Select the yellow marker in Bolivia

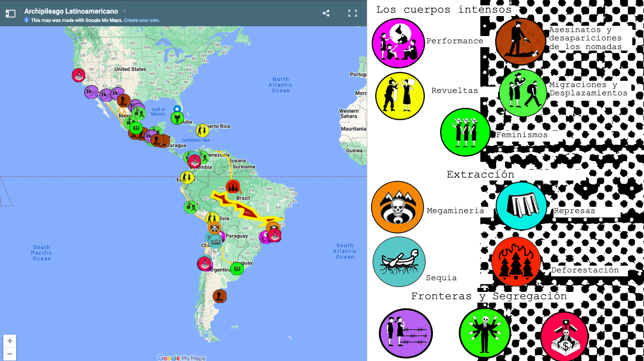pos(212,218)
